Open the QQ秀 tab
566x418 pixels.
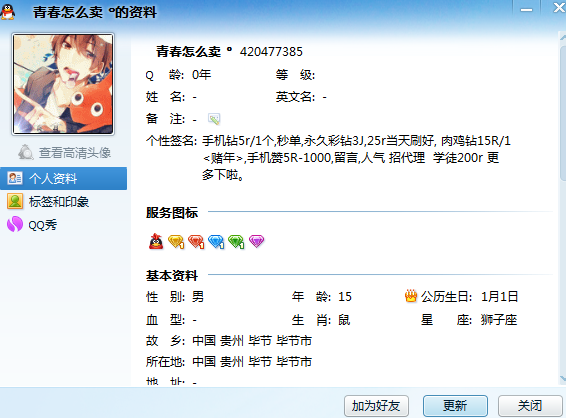click(32, 225)
